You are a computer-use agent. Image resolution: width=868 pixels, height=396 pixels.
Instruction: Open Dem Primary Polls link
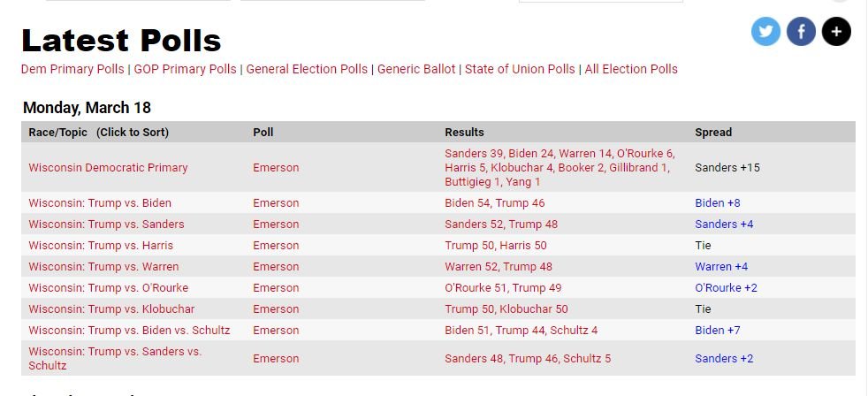tap(72, 69)
